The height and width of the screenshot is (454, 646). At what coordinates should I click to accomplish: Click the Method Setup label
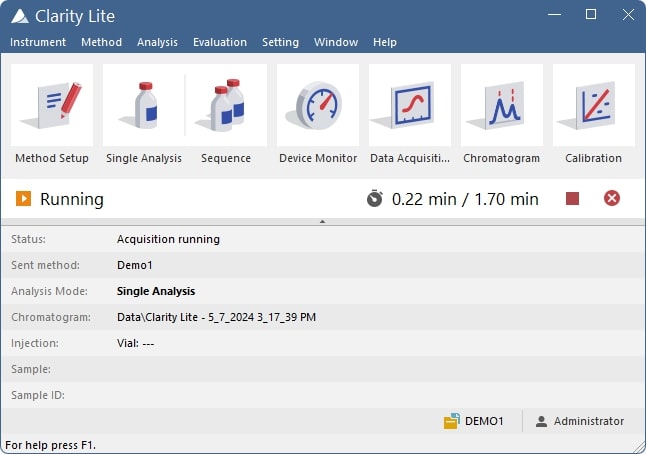(52, 158)
